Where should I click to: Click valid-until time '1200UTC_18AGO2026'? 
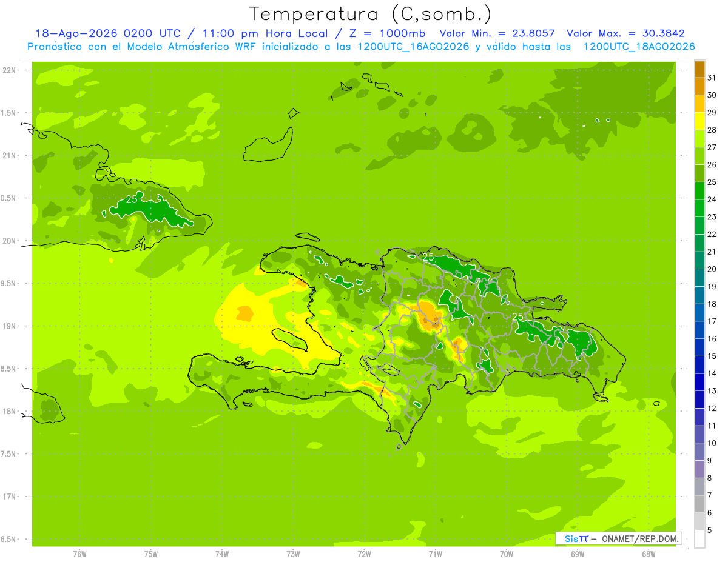[x=639, y=47]
